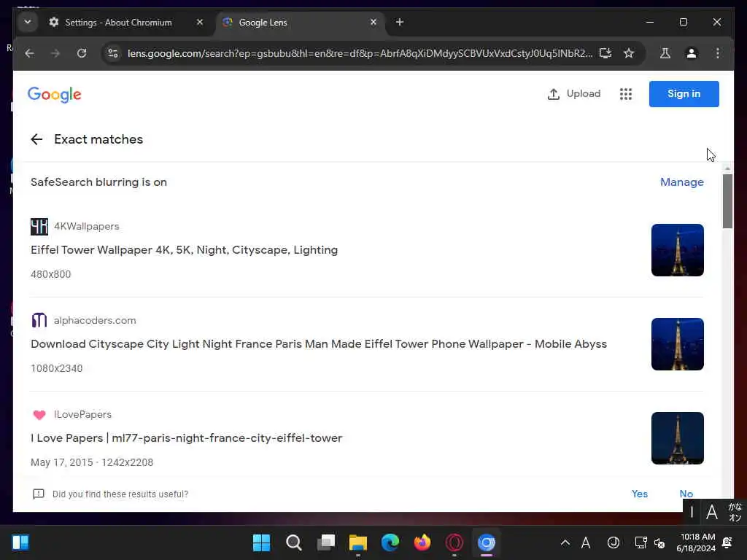Launch Opera from taskbar
The image size is (747, 560).
click(x=454, y=542)
